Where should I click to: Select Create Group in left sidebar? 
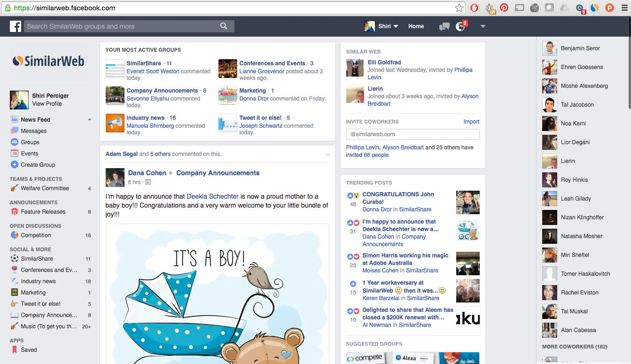coord(38,165)
